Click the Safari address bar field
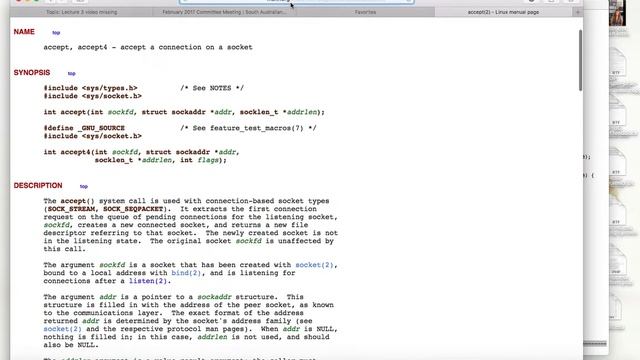Viewport: 640px width, 360px height. pos(296,1)
